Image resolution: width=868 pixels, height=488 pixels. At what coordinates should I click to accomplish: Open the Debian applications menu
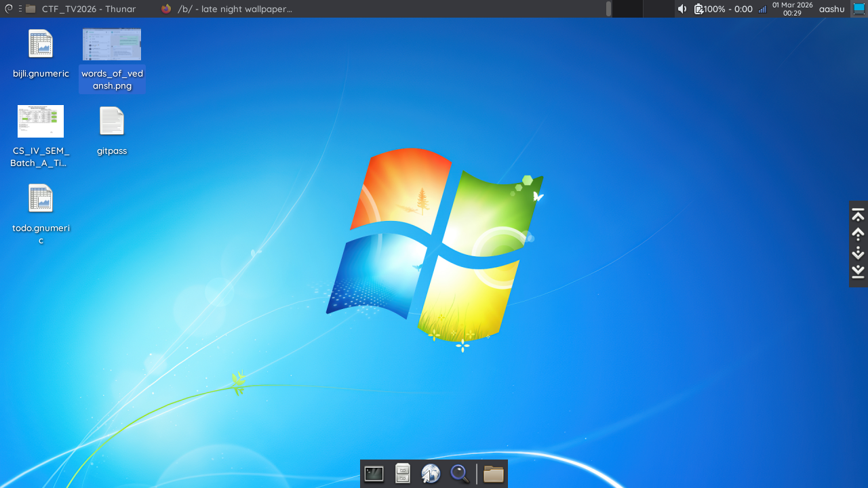tap(9, 9)
